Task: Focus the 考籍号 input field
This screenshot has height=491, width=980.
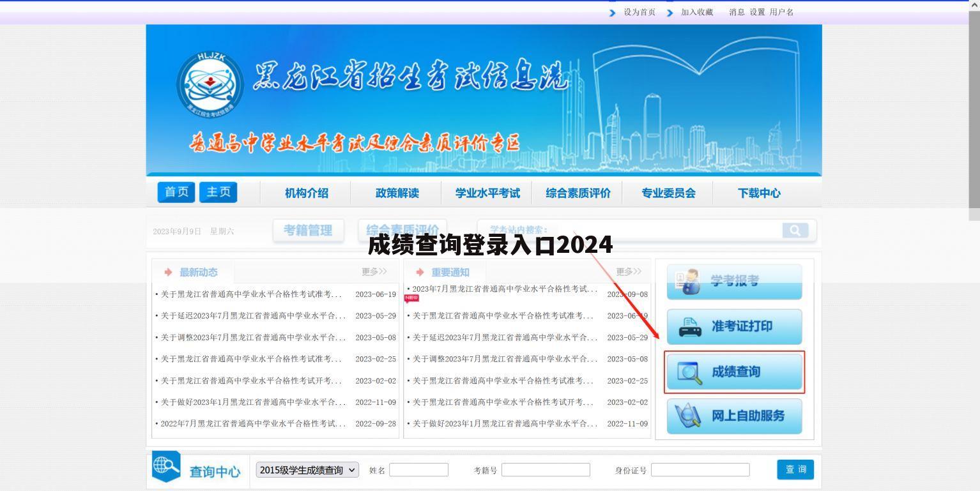Action: (546, 470)
